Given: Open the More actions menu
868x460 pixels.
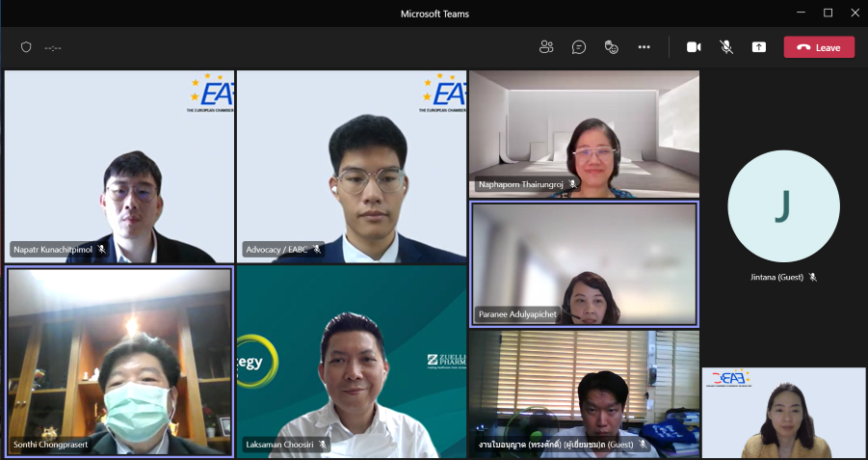Looking at the screenshot, I should [x=644, y=47].
